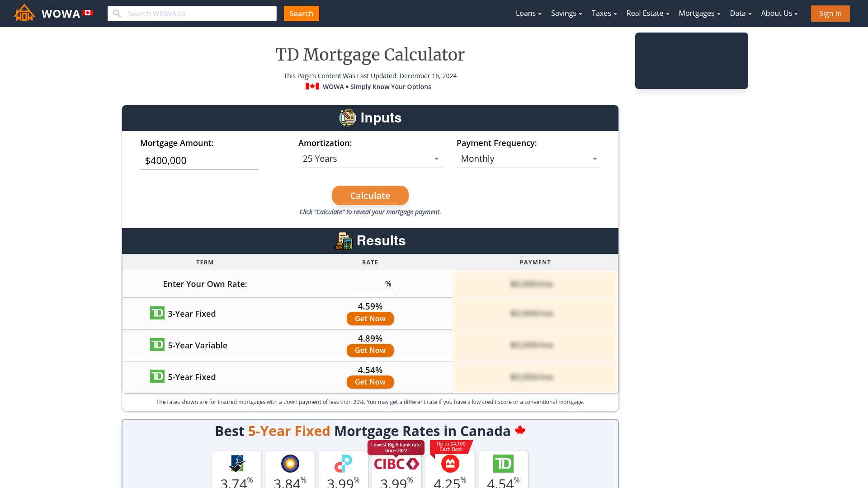Click Sign In button
Screen dimensions: 868x488
pos(830,13)
